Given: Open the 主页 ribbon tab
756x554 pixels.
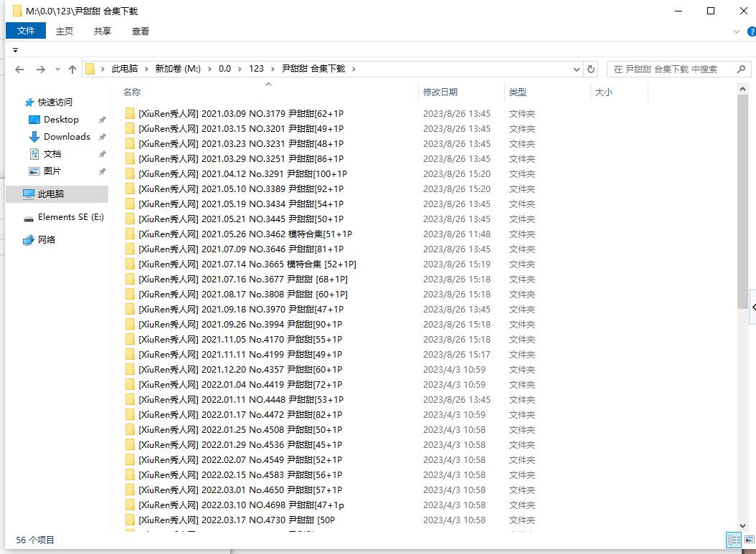Looking at the screenshot, I should [64, 32].
